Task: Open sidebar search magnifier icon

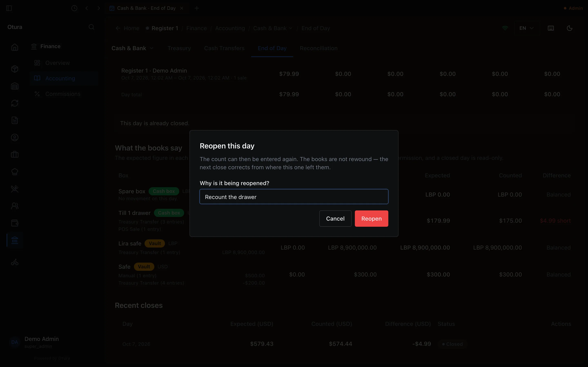Action: 91,27
